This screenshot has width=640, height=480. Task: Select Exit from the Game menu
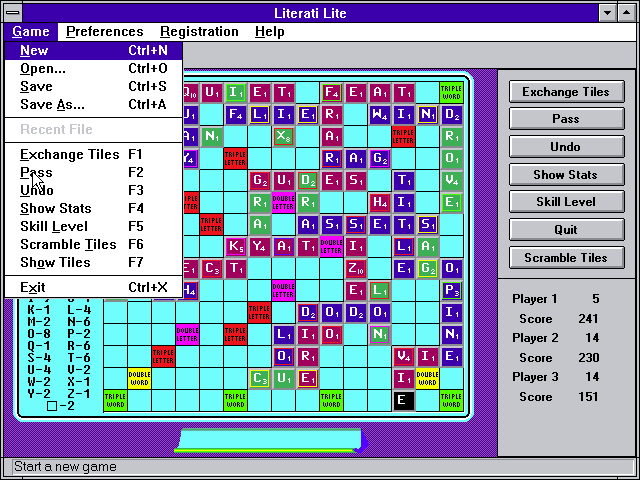33,288
